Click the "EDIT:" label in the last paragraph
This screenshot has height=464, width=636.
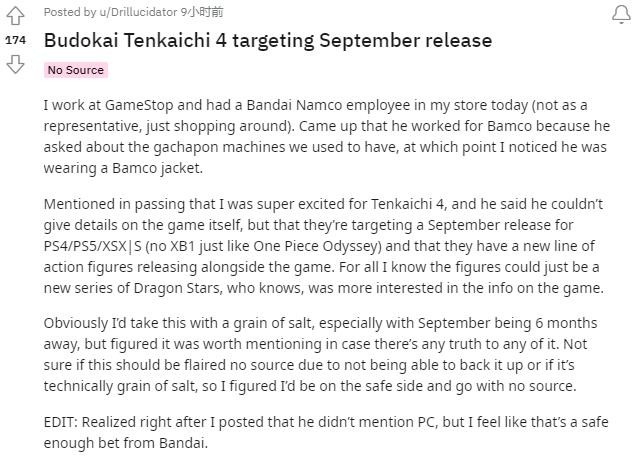[63, 422]
